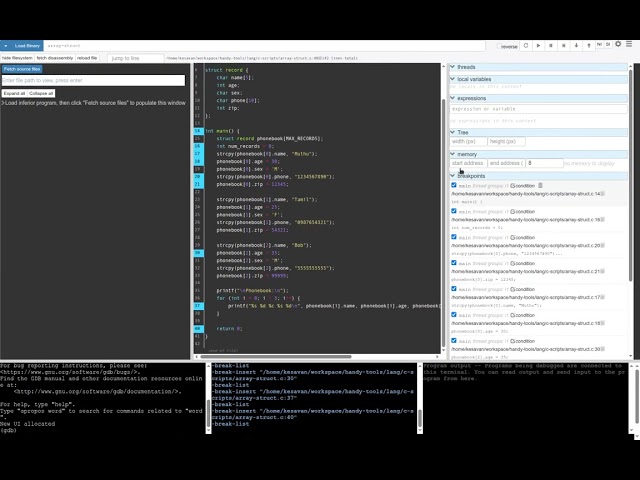Open settings with the gear icon
Image resolution: width=640 pixels, height=480 pixels.
click(x=618, y=44)
